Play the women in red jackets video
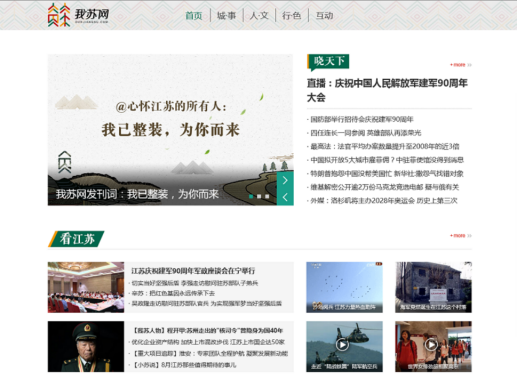Viewport: 517px width, 387px height. pyautogui.click(x=431, y=344)
